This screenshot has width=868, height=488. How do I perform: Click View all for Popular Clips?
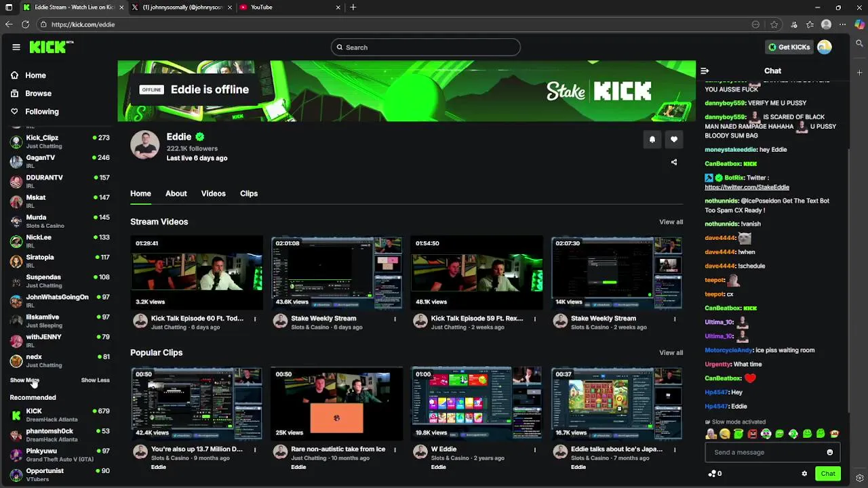(671, 353)
